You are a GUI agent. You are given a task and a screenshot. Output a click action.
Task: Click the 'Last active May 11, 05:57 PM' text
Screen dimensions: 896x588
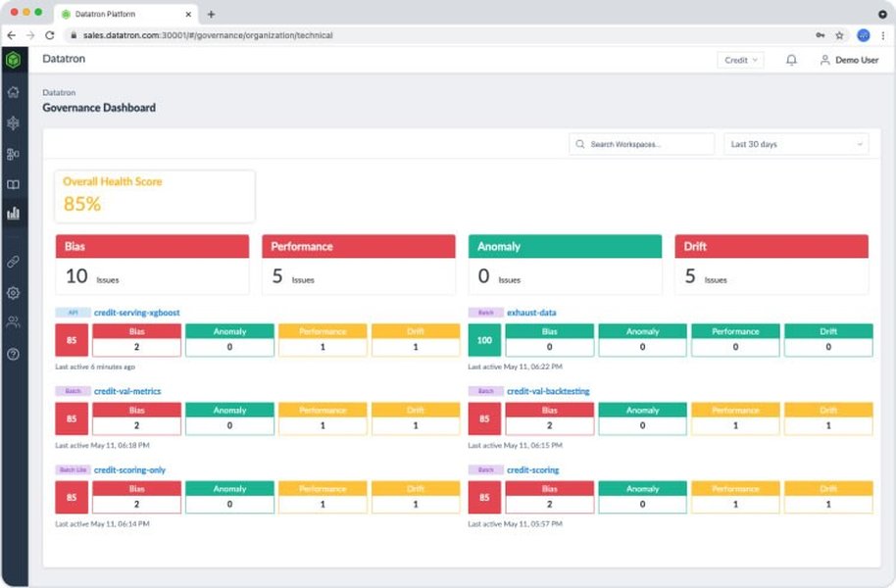click(516, 524)
